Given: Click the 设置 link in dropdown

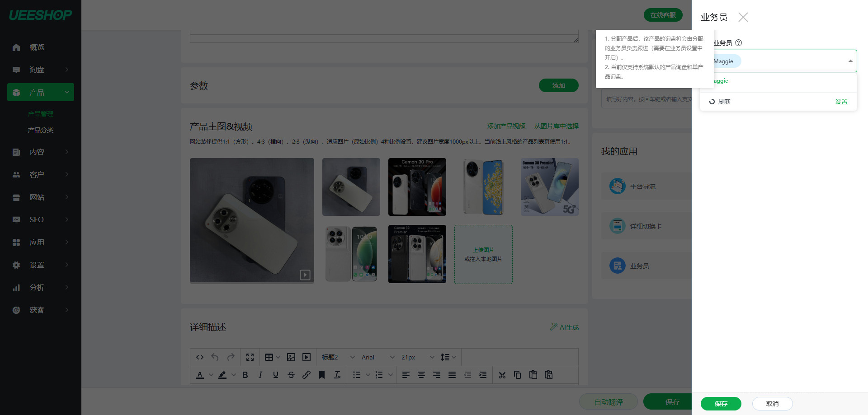Looking at the screenshot, I should click(841, 102).
